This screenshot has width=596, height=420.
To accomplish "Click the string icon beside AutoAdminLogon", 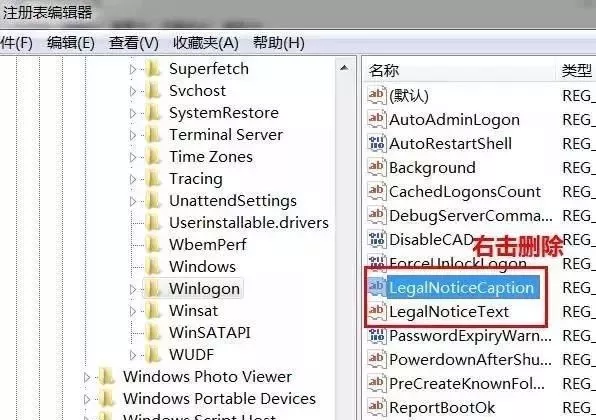I will (x=377, y=119).
